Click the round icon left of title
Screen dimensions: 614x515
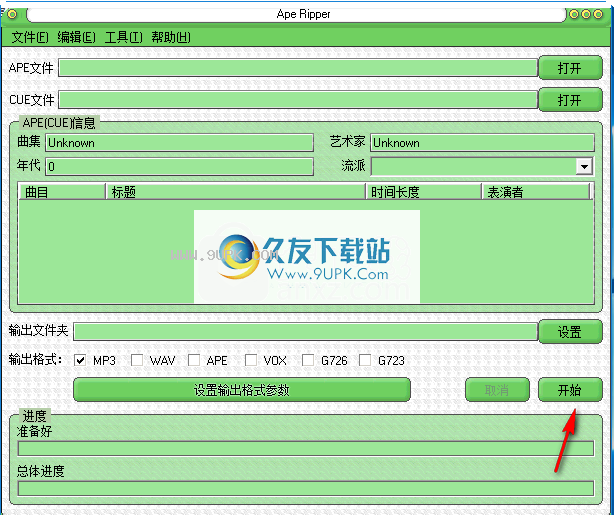point(13,14)
